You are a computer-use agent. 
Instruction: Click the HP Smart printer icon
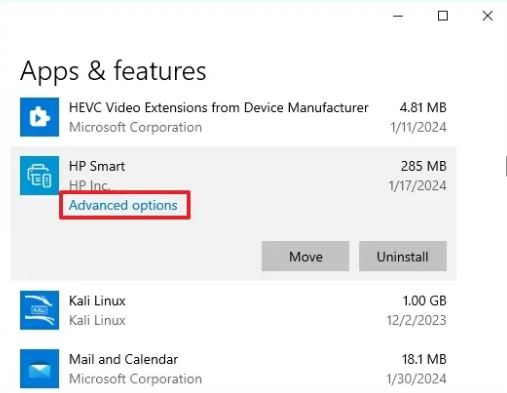[39, 175]
